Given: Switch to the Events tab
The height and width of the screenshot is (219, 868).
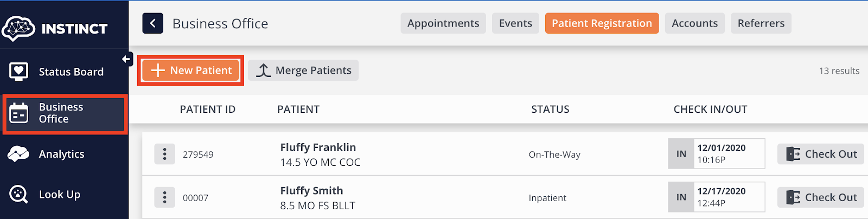Looking at the screenshot, I should tap(515, 23).
